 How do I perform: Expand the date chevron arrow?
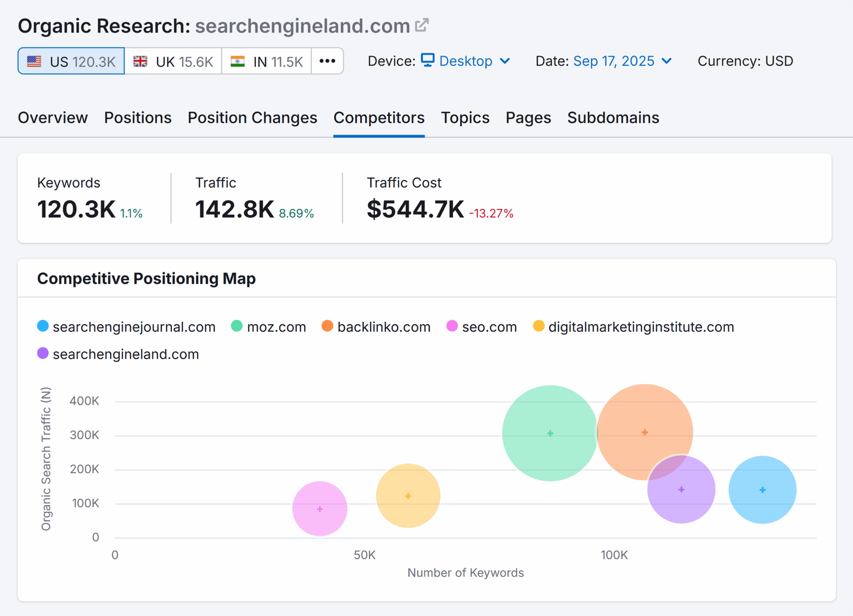click(x=666, y=61)
